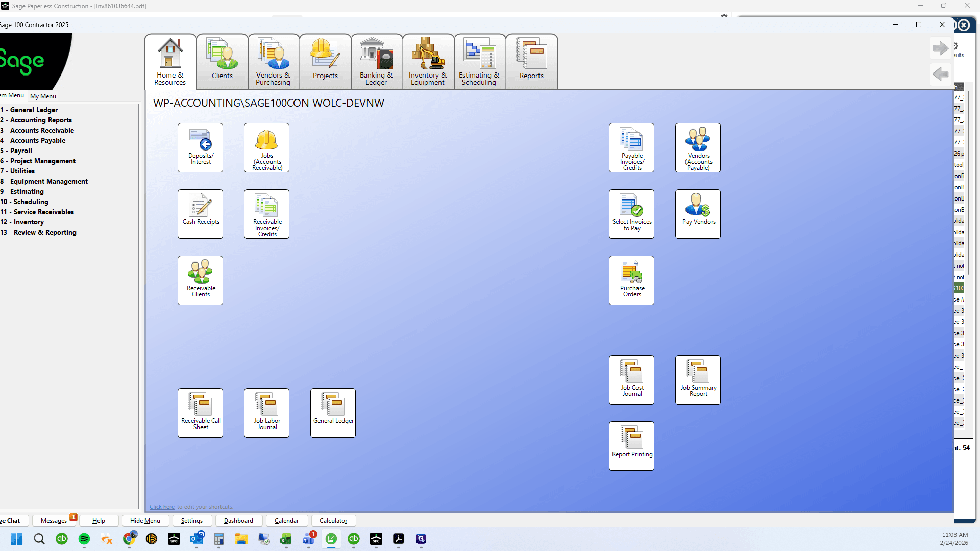Switch to Home & Resources tab

170,62
